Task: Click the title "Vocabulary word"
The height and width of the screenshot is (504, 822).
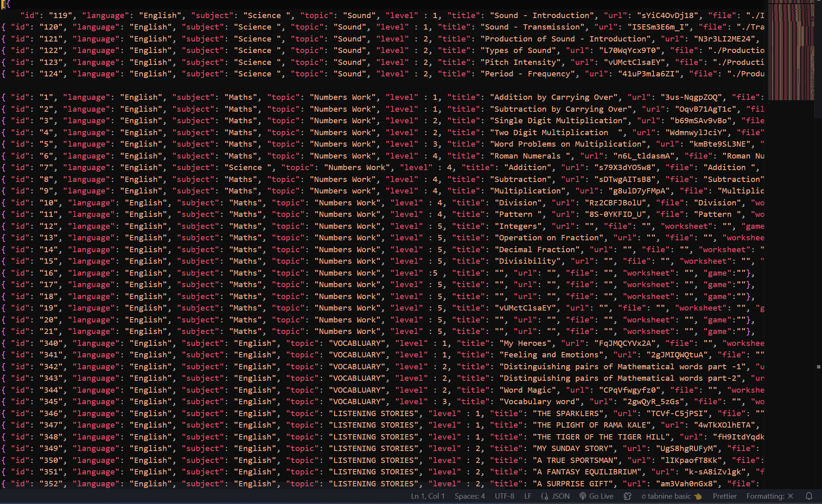Action: 539,402
